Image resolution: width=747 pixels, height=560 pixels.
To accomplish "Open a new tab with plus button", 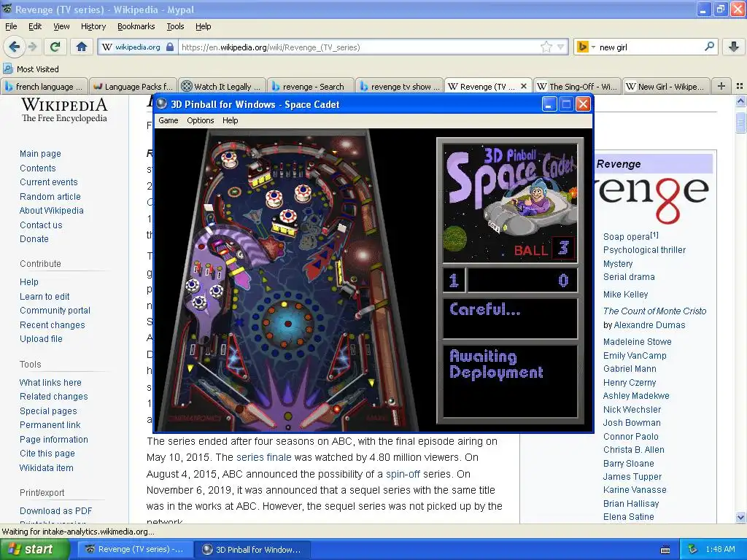I will point(721,86).
